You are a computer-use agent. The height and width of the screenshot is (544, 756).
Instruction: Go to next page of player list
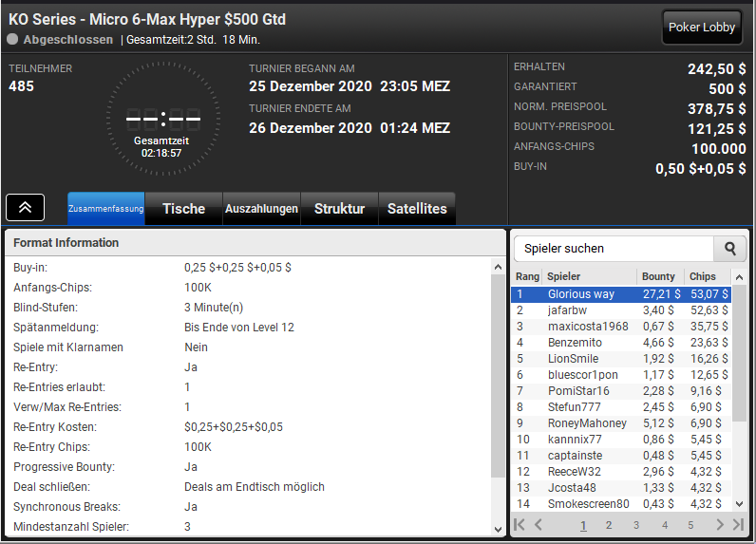pos(720,524)
